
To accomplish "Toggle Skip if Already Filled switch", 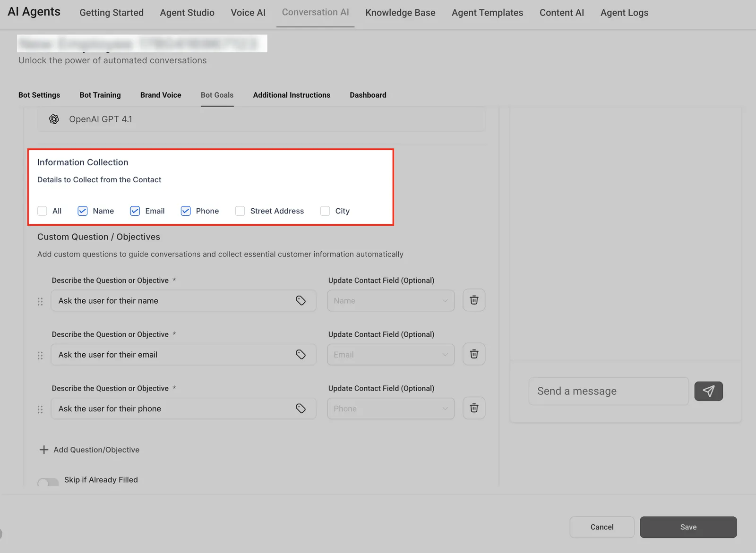I will click(x=48, y=482).
